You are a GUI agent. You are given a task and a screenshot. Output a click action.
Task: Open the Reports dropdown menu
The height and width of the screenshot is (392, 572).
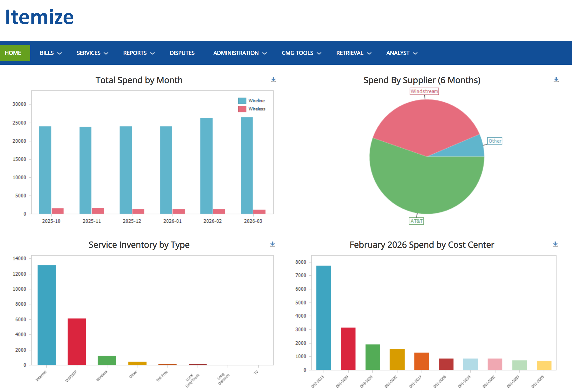[x=139, y=53]
